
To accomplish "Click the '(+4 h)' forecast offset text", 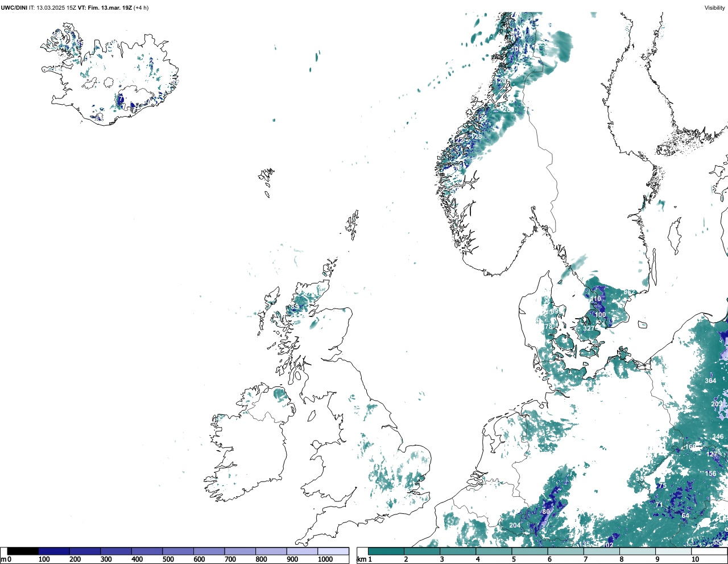I will click(x=141, y=8).
